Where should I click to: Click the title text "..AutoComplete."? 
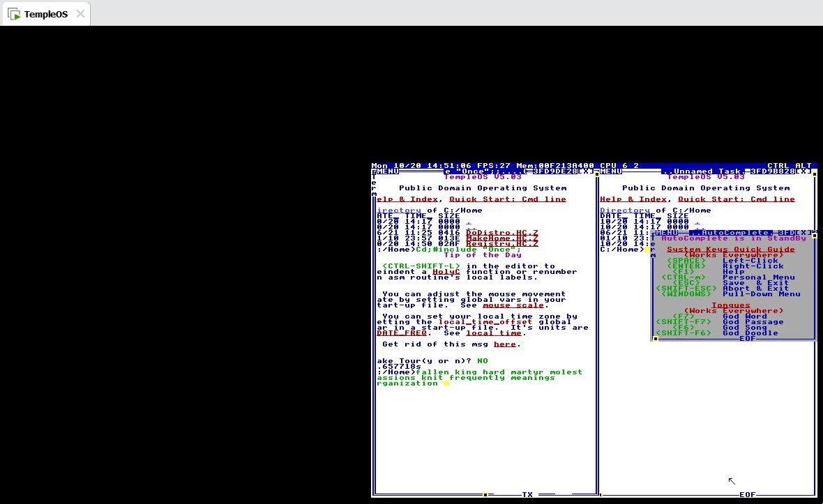(x=731, y=232)
